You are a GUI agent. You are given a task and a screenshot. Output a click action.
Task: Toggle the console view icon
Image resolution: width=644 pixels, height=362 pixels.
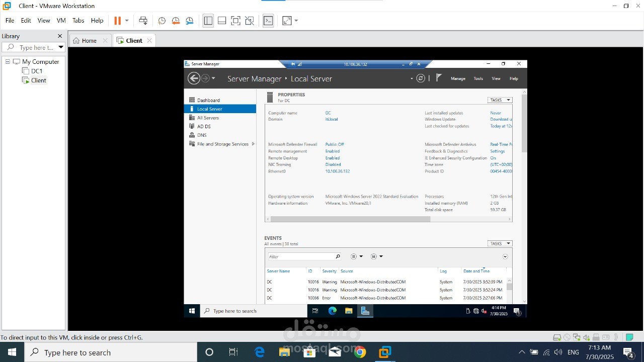click(268, 21)
